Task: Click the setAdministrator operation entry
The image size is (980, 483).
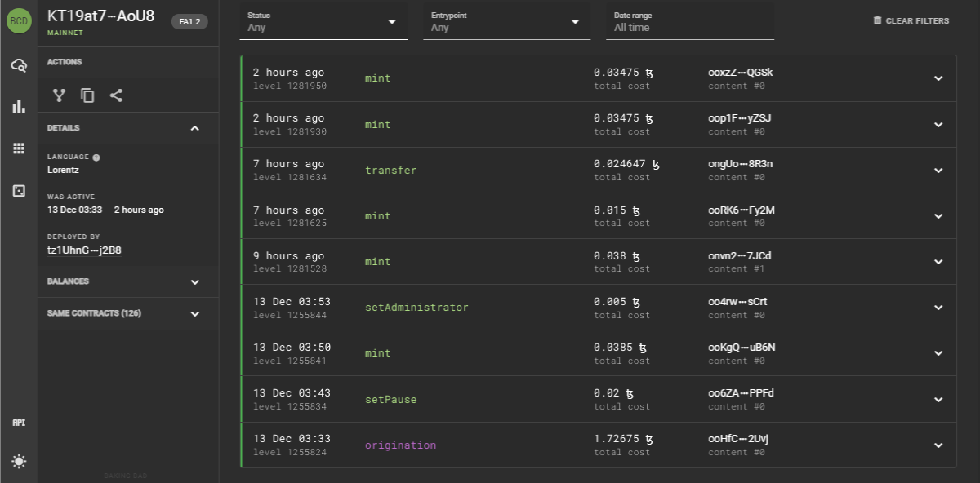Action: [416, 308]
